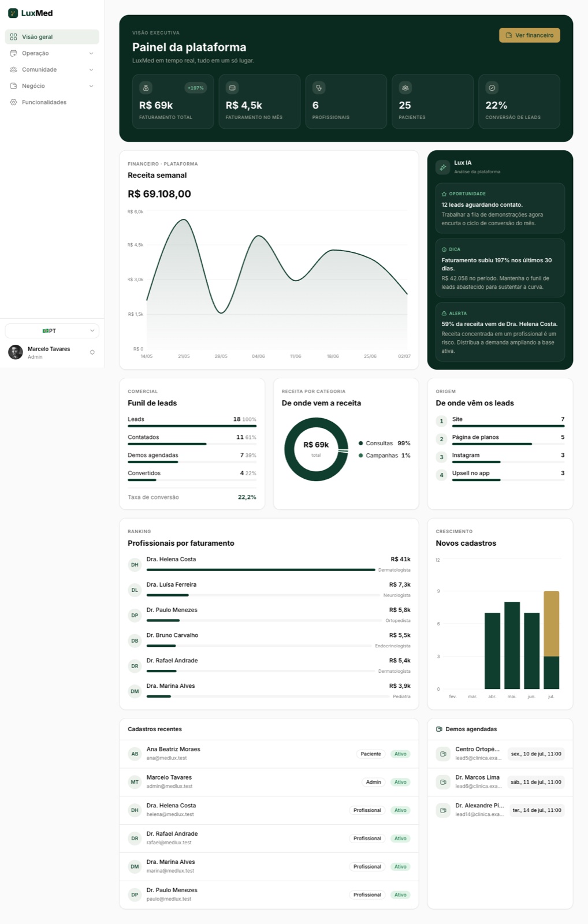Select Visão geral in sidebar
Screen dimensions: 588x924
coord(52,37)
